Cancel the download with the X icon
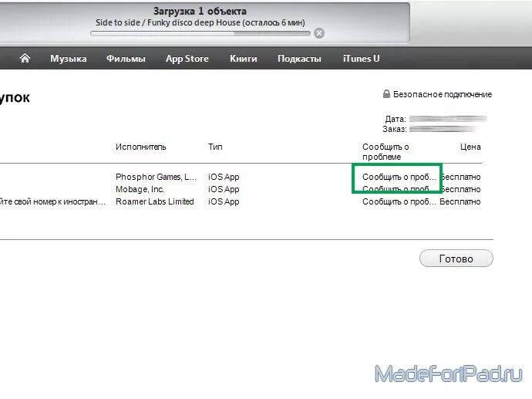Viewport: 532px width, 399px height. click(x=319, y=33)
